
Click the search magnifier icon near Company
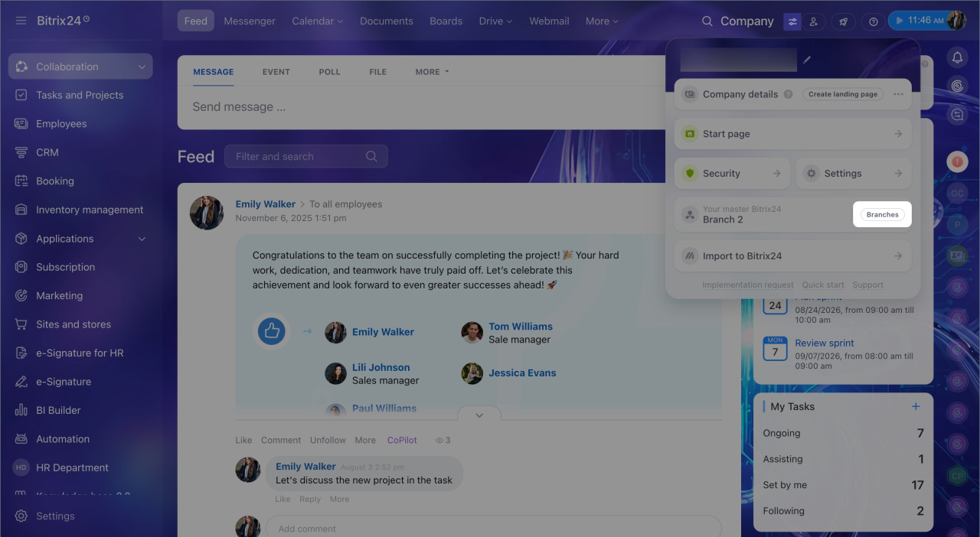tap(707, 21)
